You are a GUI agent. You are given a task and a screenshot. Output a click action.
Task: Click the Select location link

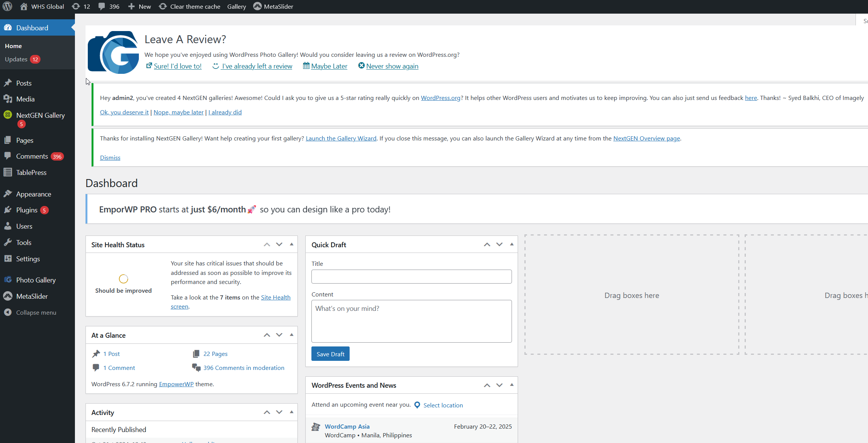point(443,405)
